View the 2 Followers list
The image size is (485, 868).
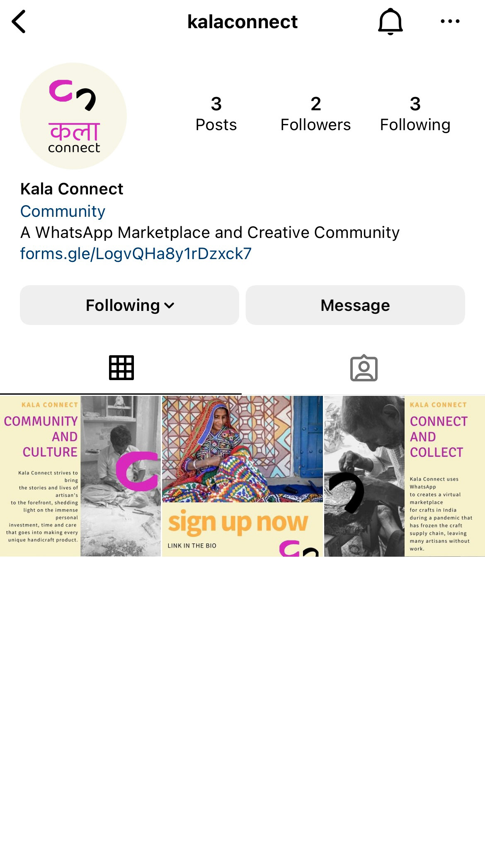[x=315, y=114]
